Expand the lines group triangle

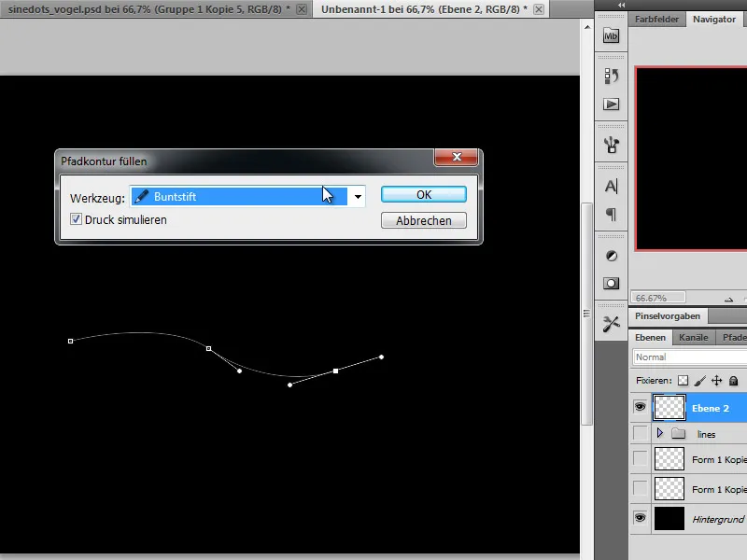click(660, 433)
